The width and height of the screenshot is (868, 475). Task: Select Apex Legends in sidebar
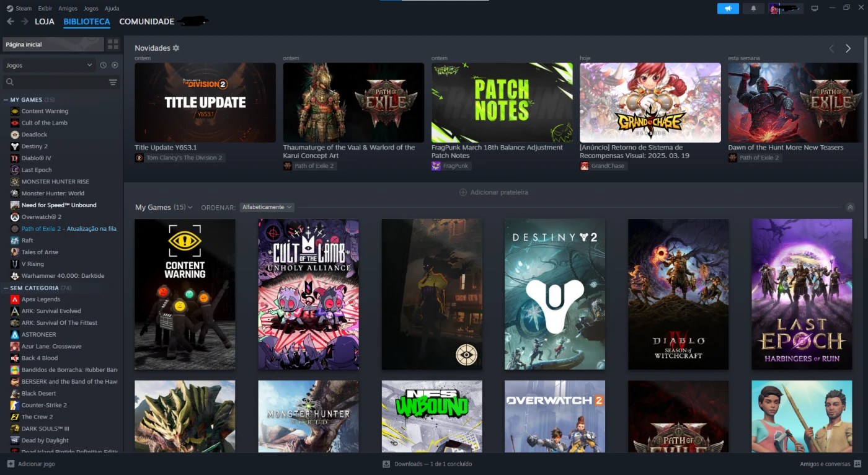(41, 300)
